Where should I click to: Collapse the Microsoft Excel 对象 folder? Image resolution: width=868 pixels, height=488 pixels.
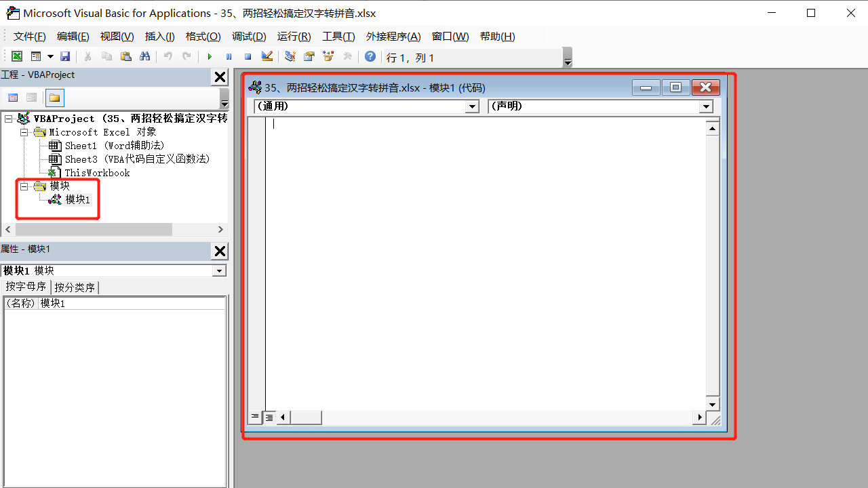coord(24,132)
